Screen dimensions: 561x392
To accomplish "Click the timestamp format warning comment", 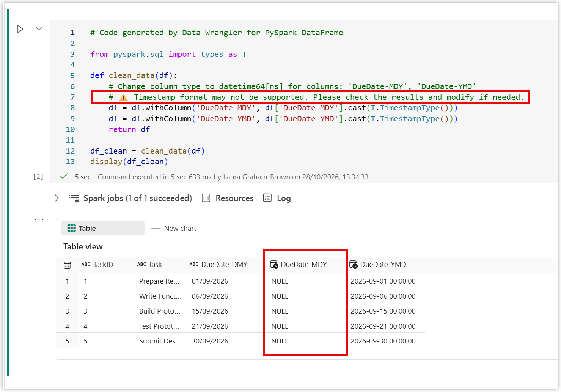I will pyautogui.click(x=316, y=97).
